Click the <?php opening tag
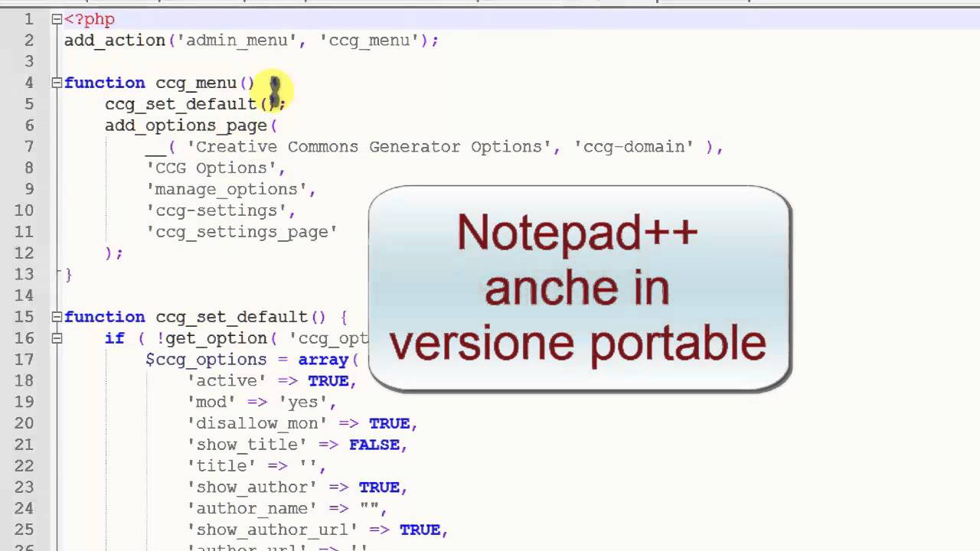 click(90, 19)
